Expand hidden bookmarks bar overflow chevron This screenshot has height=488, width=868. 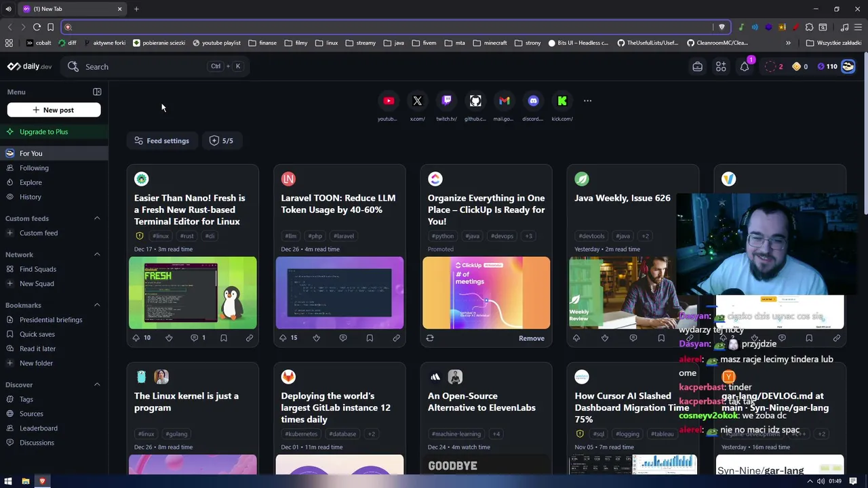(x=788, y=43)
